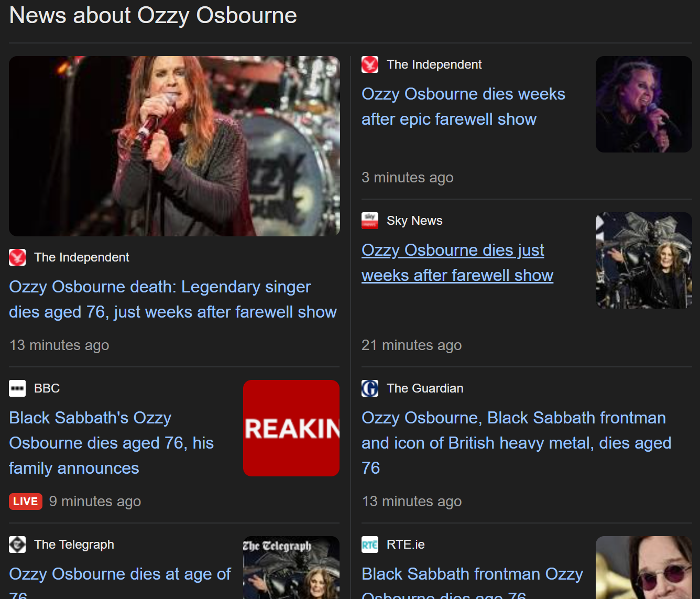Viewport: 700px width, 599px height.
Task: Click 'The Independent' source name above 'epic farewell show'
Action: (x=434, y=64)
